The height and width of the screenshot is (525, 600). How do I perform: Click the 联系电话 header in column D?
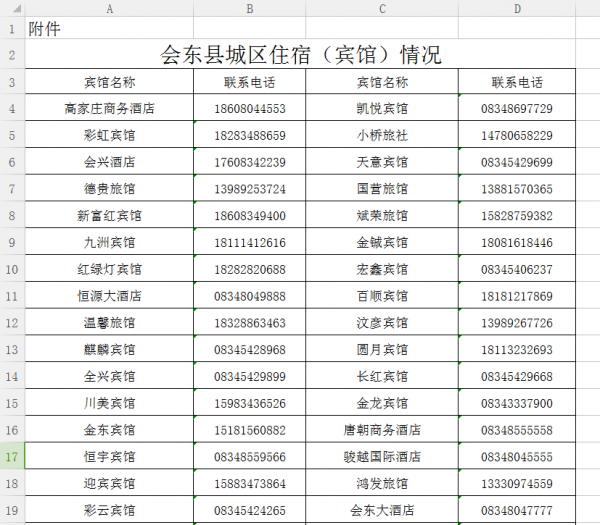point(517,82)
